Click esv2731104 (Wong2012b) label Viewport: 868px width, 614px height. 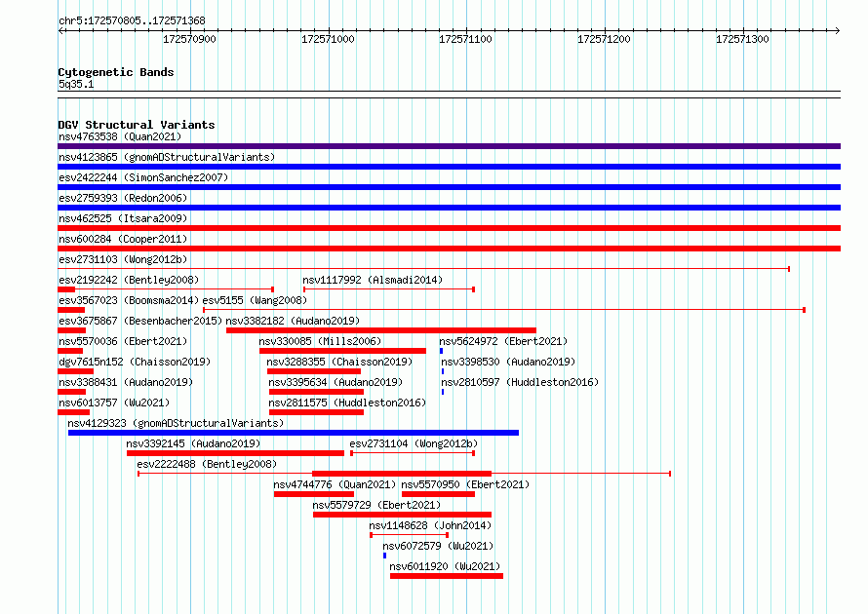414,443
